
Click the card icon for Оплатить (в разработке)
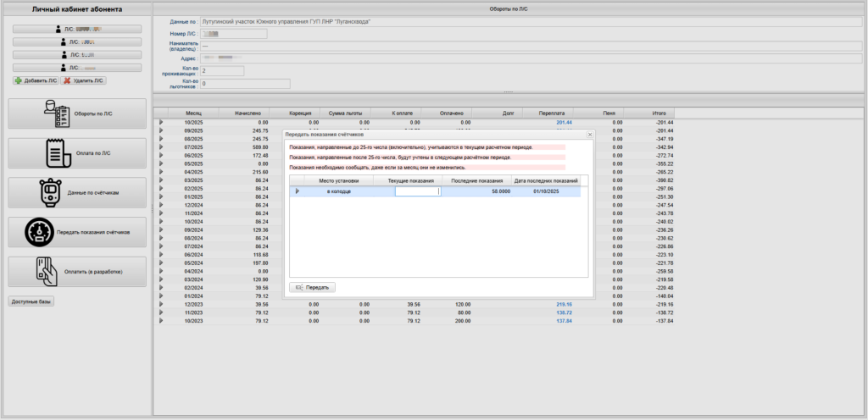click(x=46, y=271)
